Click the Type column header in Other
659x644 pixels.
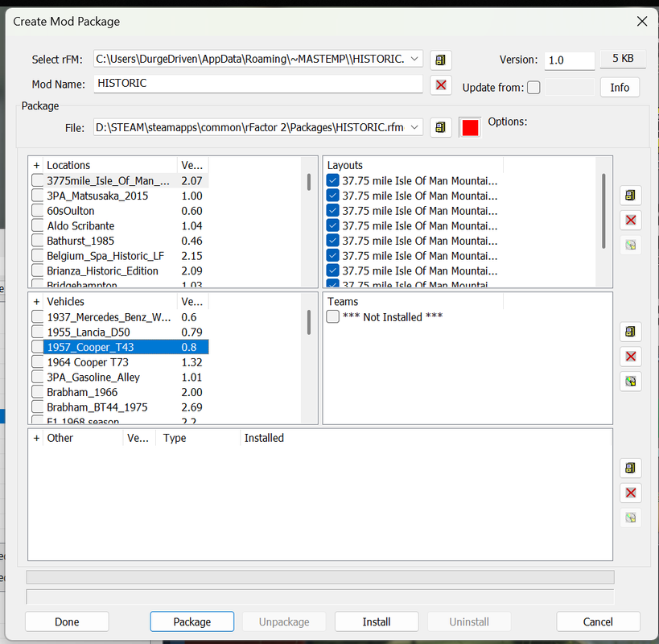[x=199, y=438]
